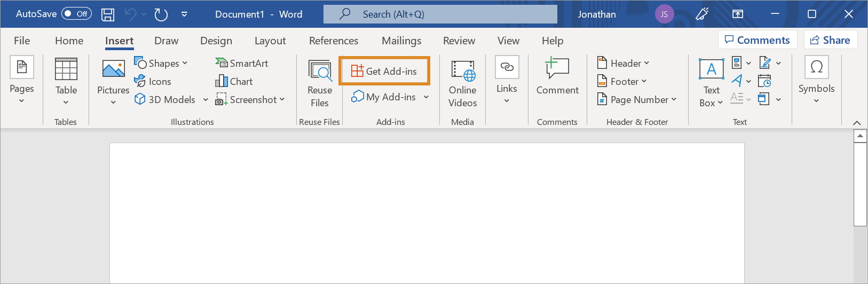Expand the WordArt dropdown arrow
Screen dimensions: 868x284
(x=749, y=81)
